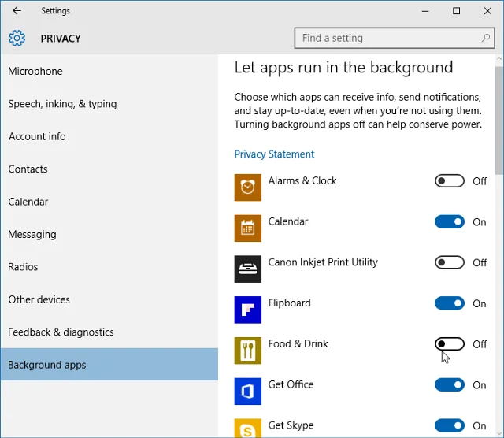This screenshot has height=438, width=504.
Task: Switch off the Get Skype toggle
Action: click(450, 425)
